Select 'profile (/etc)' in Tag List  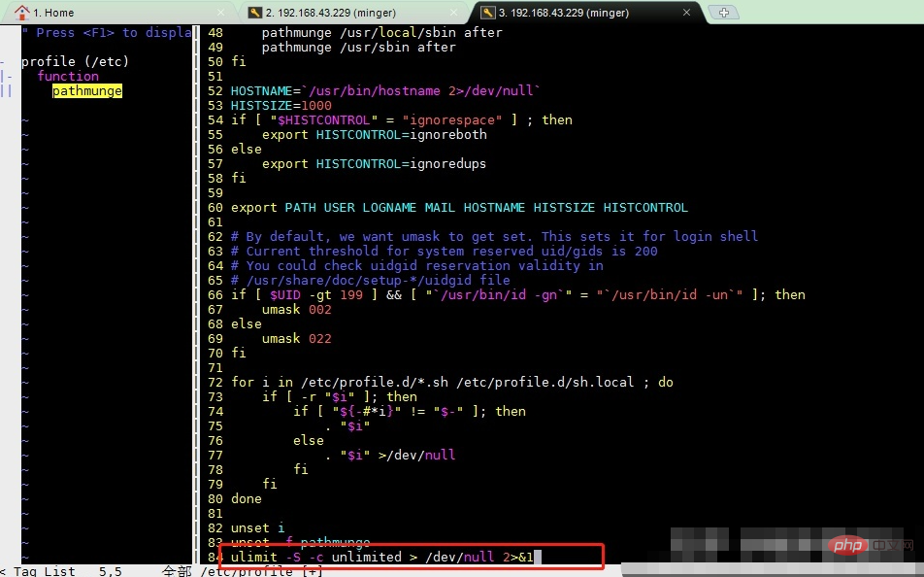[75, 61]
